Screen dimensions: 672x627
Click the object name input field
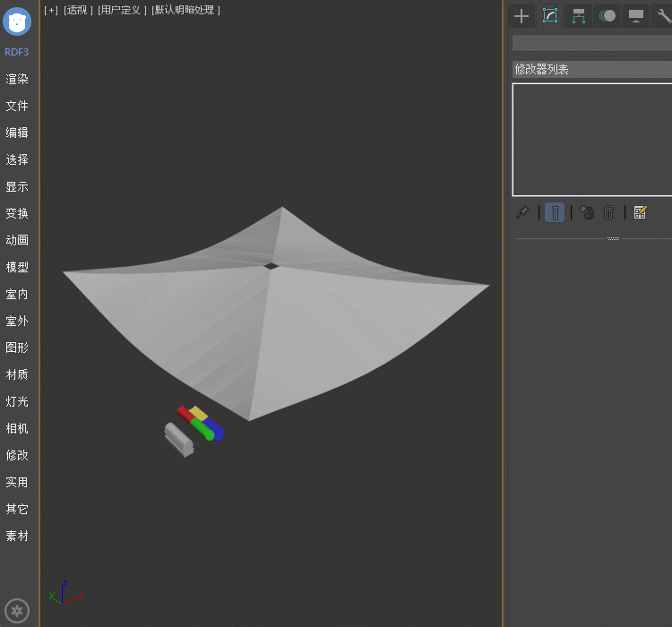tap(591, 43)
